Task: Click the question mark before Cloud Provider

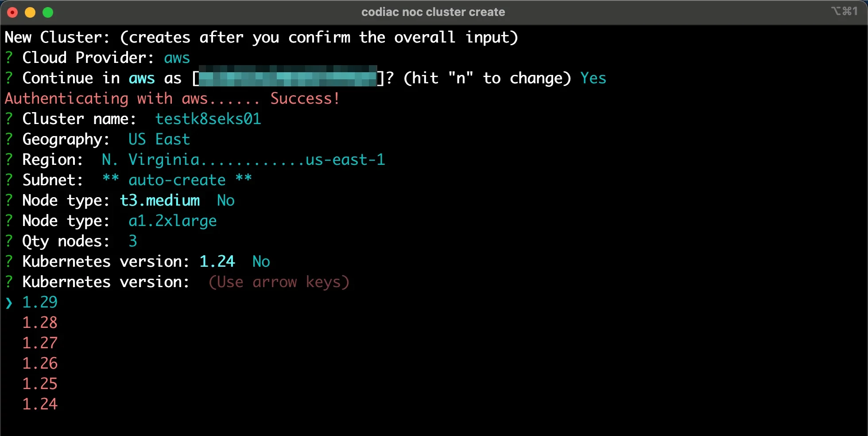Action: [9, 58]
